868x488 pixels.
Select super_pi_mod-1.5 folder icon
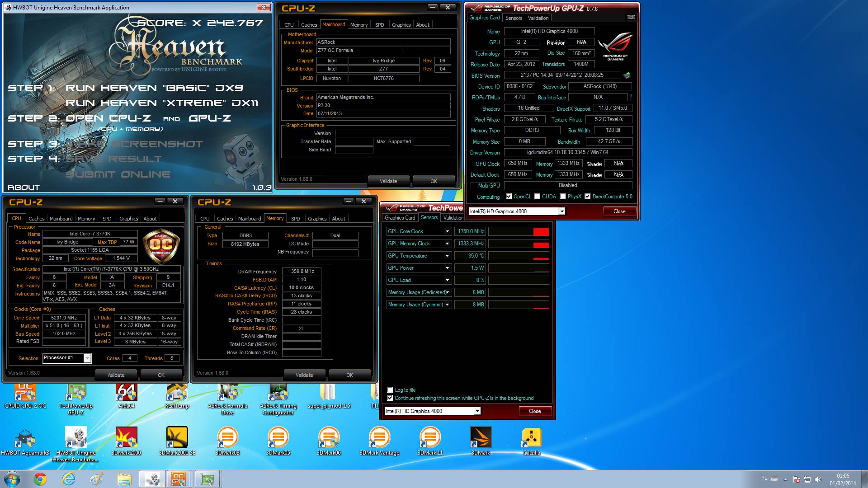(x=329, y=396)
